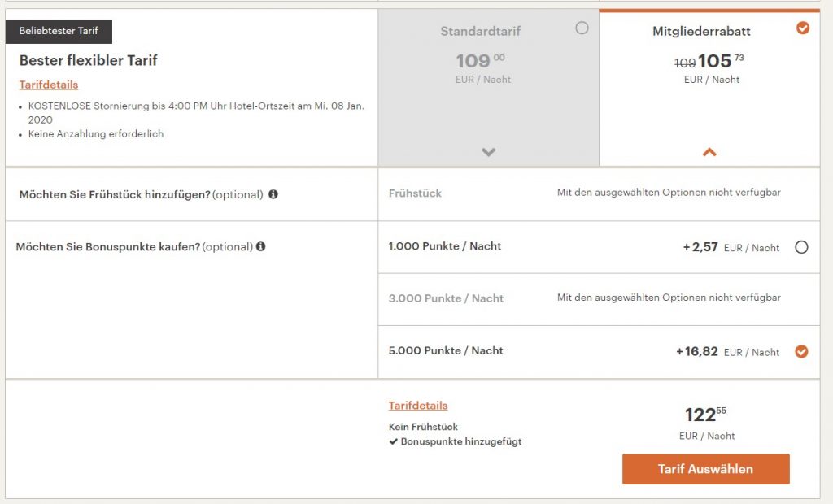The width and height of the screenshot is (833, 504).
Task: Click the Beliebtester Tarif badge
Action: [59, 31]
